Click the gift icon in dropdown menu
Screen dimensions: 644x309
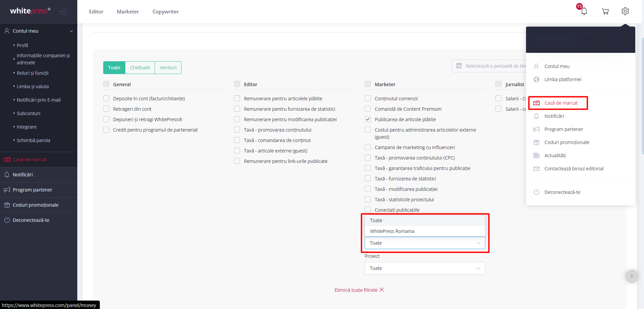click(536, 142)
